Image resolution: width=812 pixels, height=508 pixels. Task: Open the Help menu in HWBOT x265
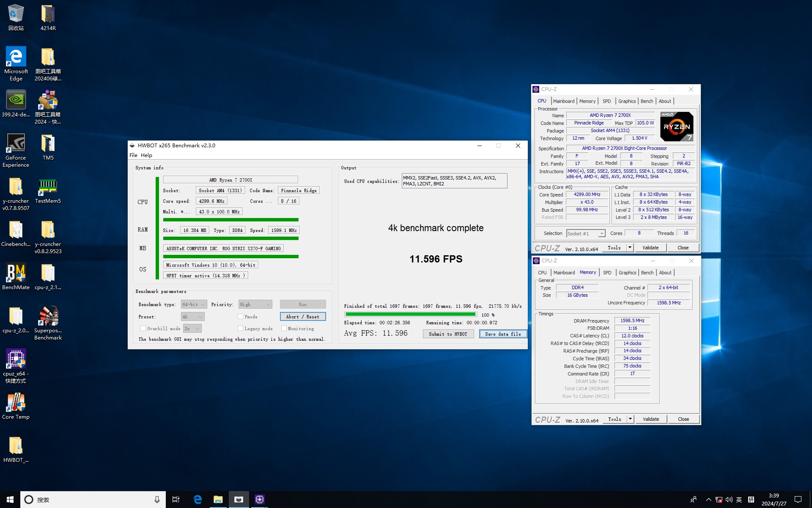[146, 155]
